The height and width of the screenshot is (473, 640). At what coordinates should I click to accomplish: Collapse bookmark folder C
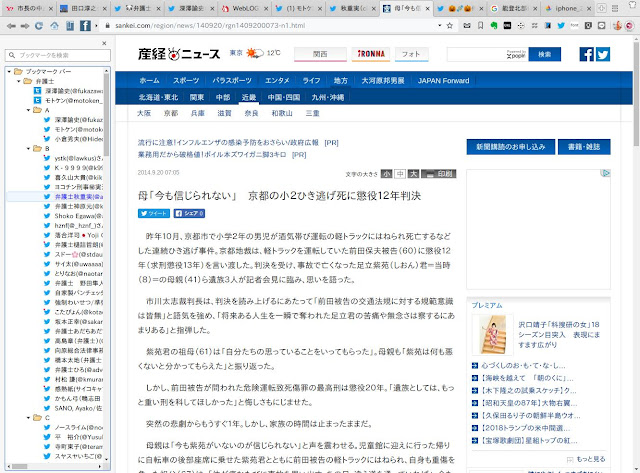(x=29, y=418)
